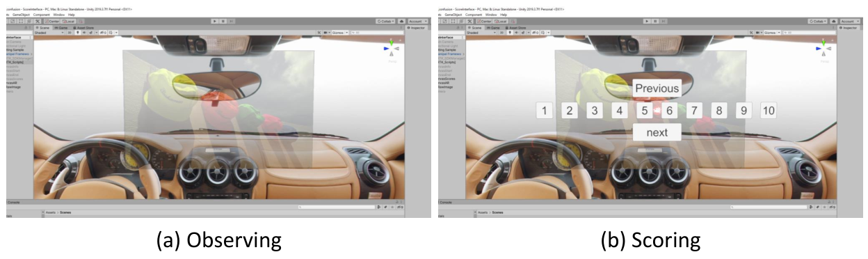
Task: Open the Help menu in Scoring screenshot
Action: point(504,15)
